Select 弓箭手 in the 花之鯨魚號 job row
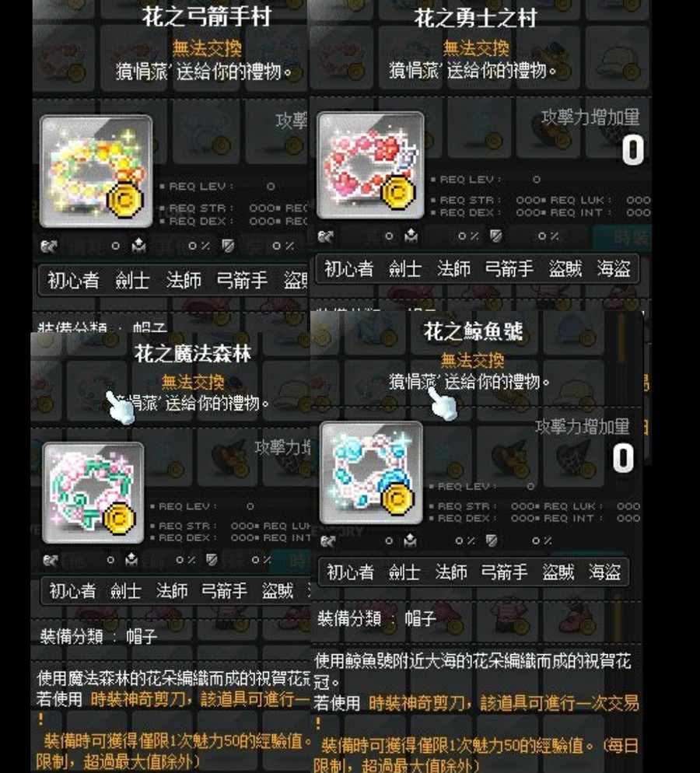700x773 pixels. point(504,572)
